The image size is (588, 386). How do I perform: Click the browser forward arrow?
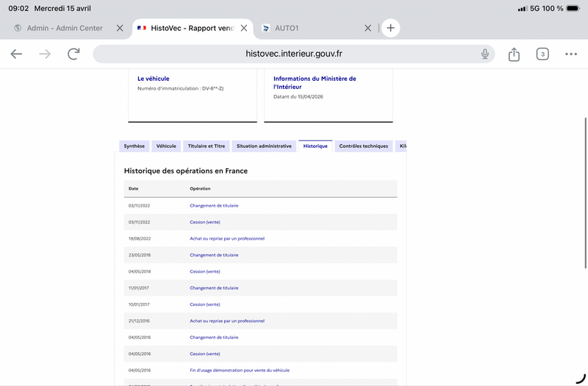(45, 54)
